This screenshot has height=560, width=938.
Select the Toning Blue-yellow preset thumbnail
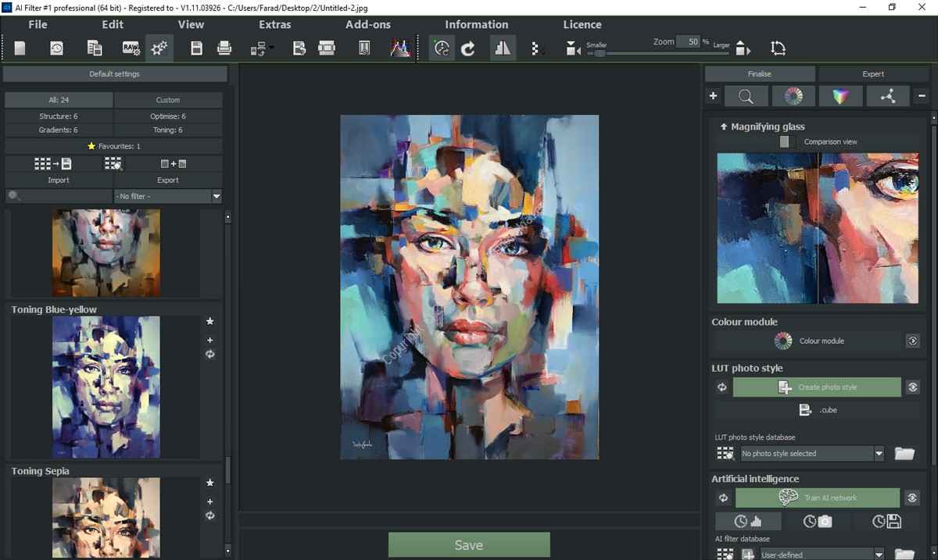click(106, 387)
